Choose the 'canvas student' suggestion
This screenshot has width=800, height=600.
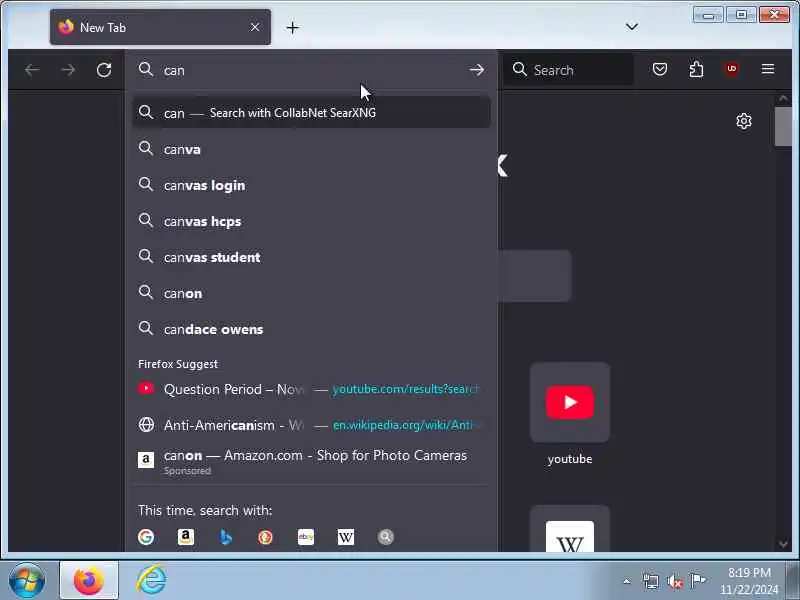coord(311,257)
